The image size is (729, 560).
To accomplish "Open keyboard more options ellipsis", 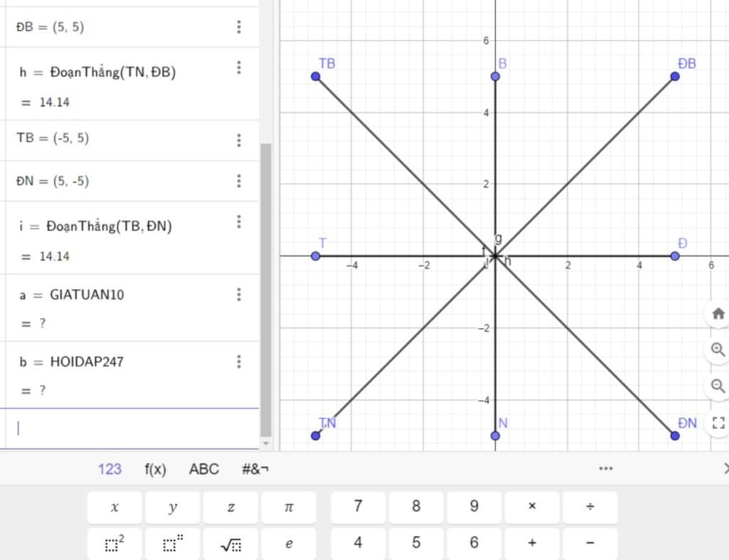I will [x=606, y=468].
